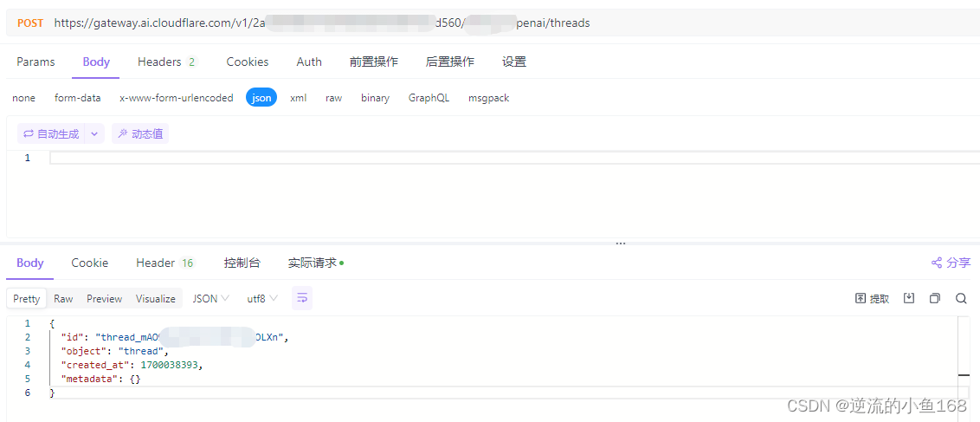Image resolution: width=980 pixels, height=422 pixels.
Task: Open the response Header tab with 16
Action: pos(165,263)
